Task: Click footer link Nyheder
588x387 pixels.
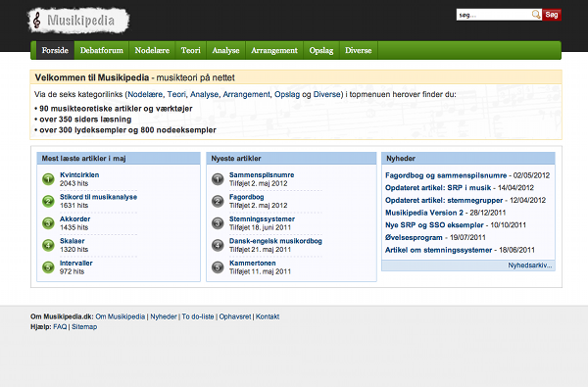Action: point(164,316)
